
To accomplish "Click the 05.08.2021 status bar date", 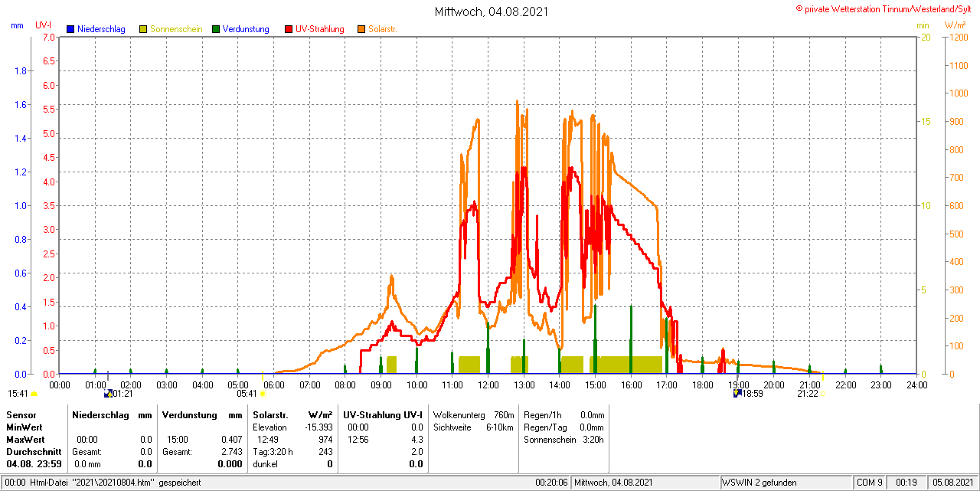I will click(x=952, y=483).
